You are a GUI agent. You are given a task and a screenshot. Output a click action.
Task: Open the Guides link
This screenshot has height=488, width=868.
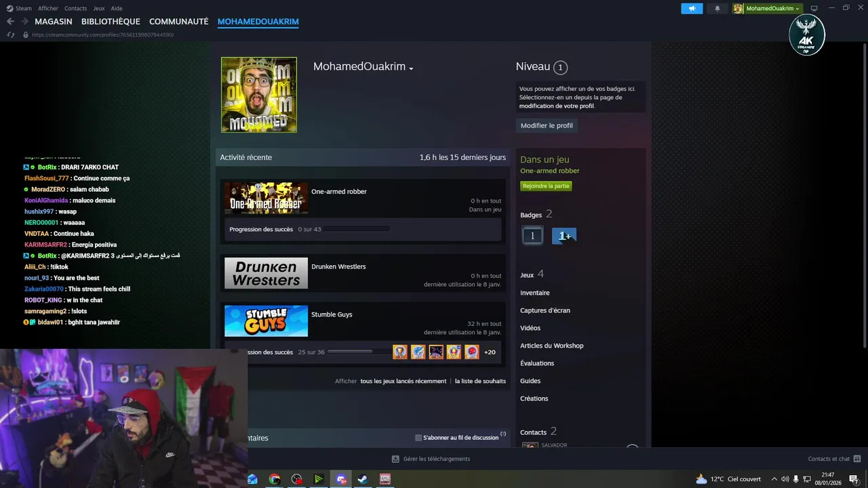(530, 381)
